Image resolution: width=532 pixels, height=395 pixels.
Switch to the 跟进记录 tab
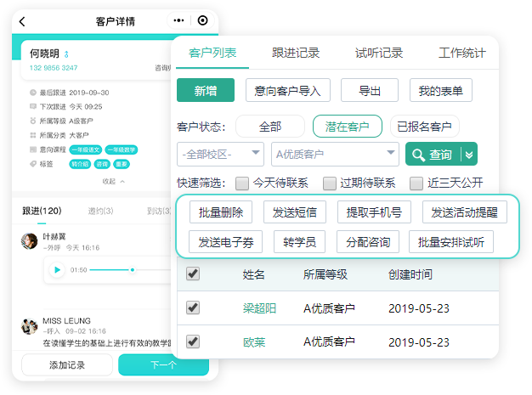pyautogui.click(x=296, y=53)
